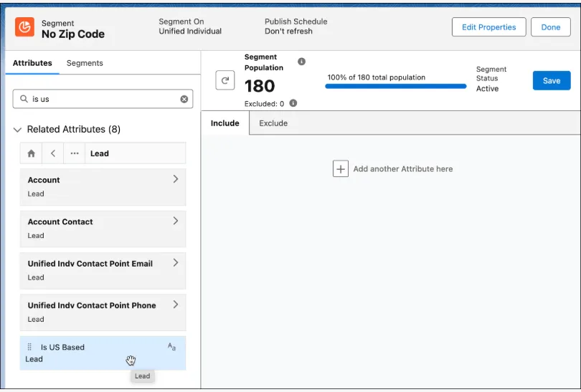Collapse the Related Attributes section

pyautogui.click(x=18, y=130)
